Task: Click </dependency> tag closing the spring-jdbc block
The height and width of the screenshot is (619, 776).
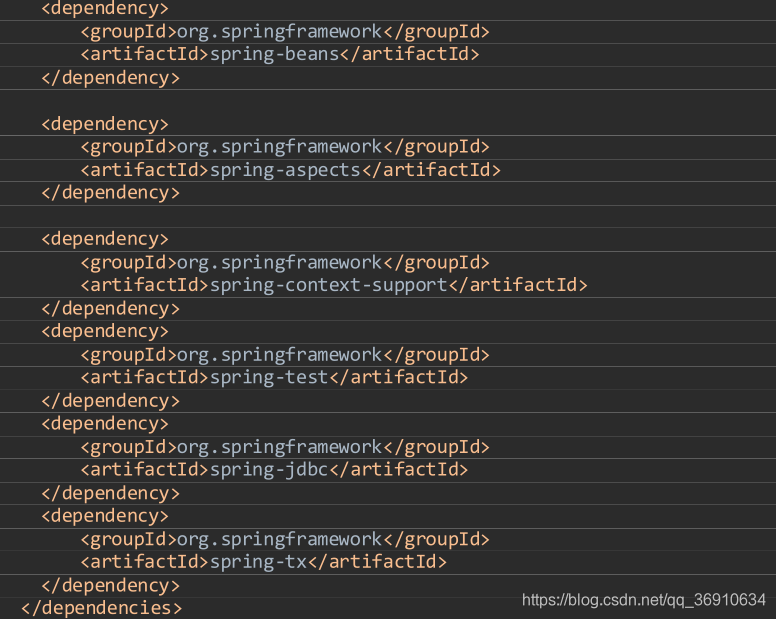Action: pyautogui.click(x=110, y=494)
